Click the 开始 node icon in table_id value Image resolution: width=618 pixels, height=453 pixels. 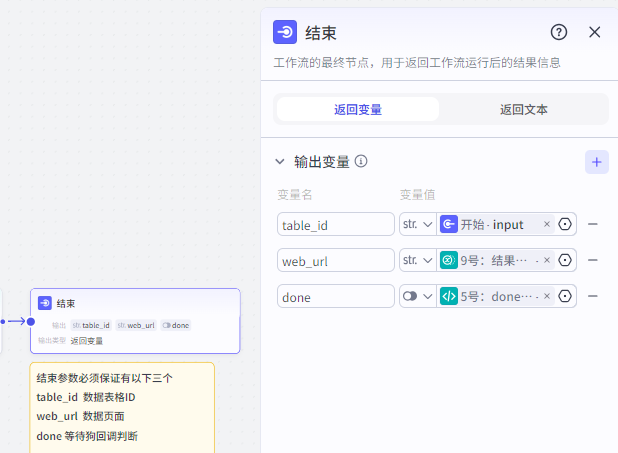coord(449,224)
